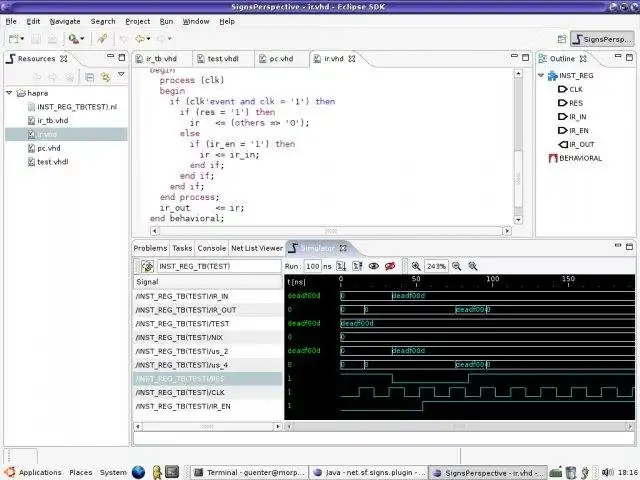Collapse the hapra project folder
Viewport: 640px width, 480px height.
[x=9, y=93]
